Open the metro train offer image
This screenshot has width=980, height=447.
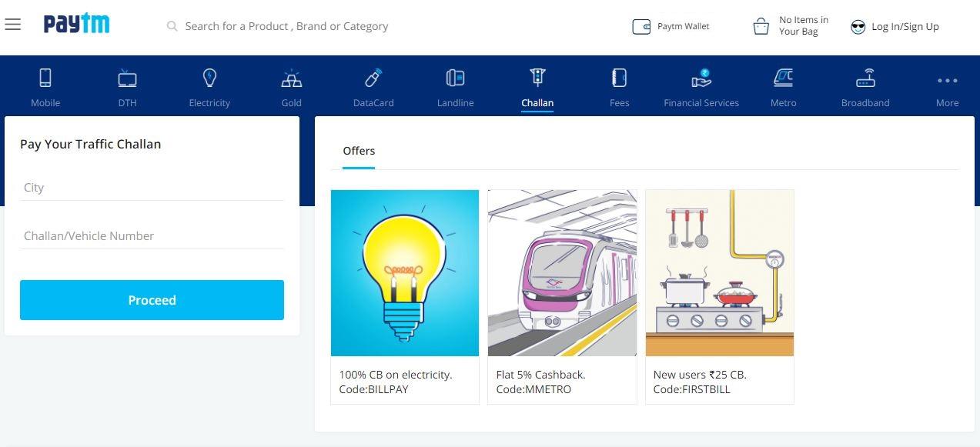(562, 273)
